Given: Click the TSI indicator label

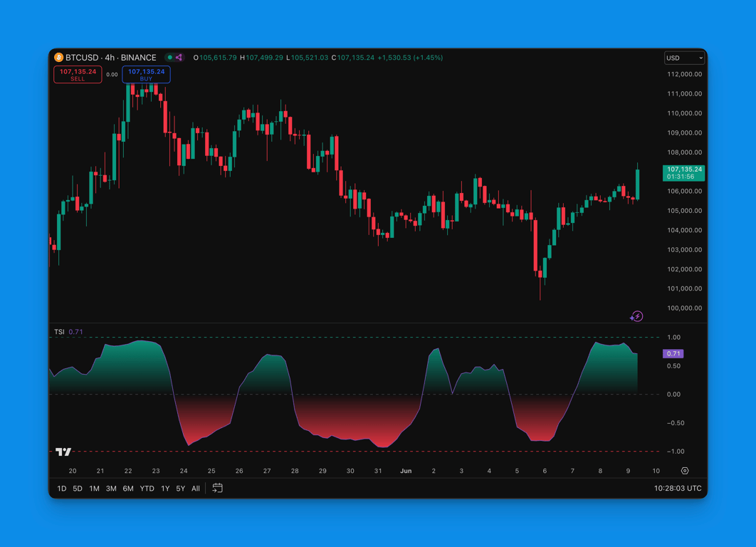Looking at the screenshot, I should click(x=59, y=332).
